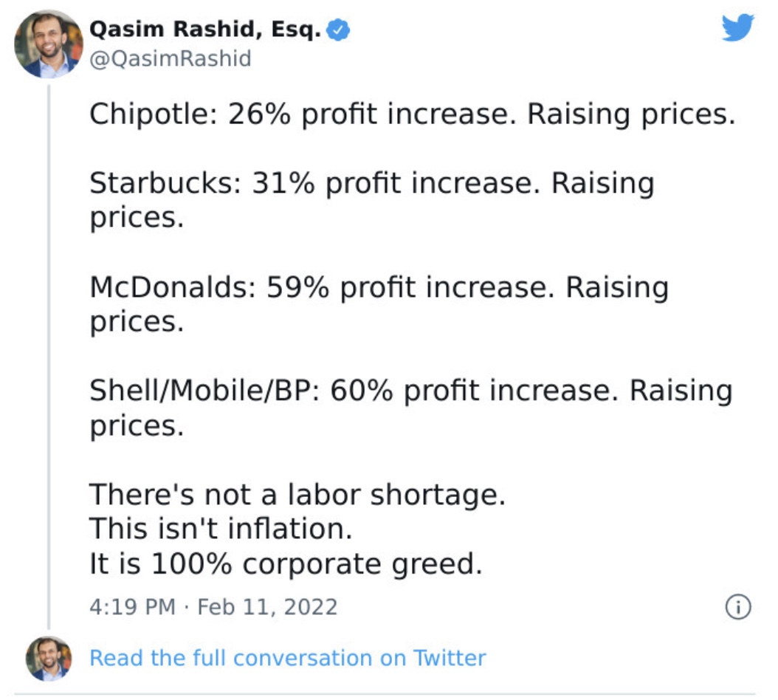Click "It is 100% corporate greed." sentence
This screenshot has width=778, height=700.
(286, 564)
